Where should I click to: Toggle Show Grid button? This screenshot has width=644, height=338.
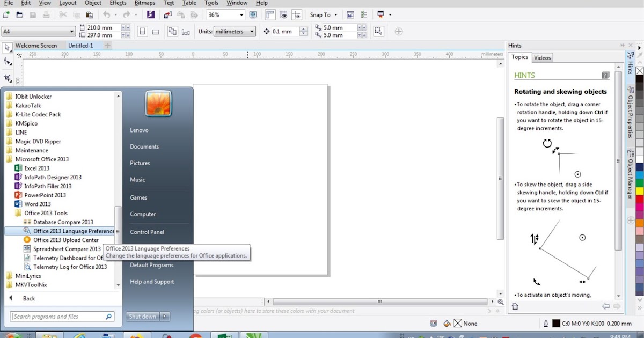point(283,15)
